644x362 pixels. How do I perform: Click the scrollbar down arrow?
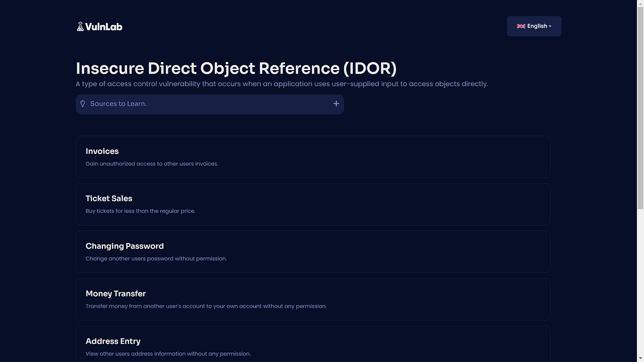point(640,358)
